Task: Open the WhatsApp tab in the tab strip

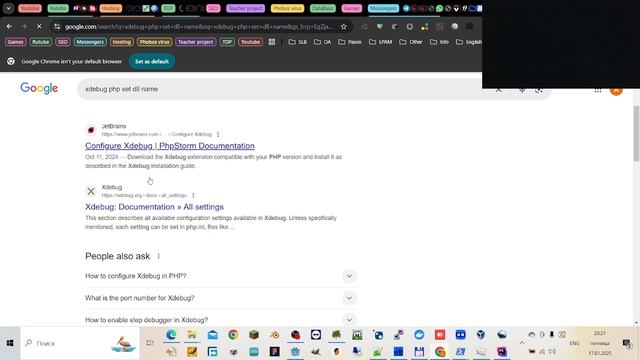Action: coord(440,8)
